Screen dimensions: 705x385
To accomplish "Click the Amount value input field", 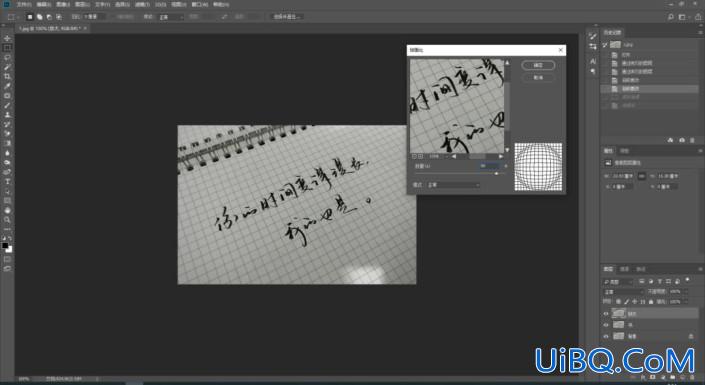I will (x=489, y=166).
